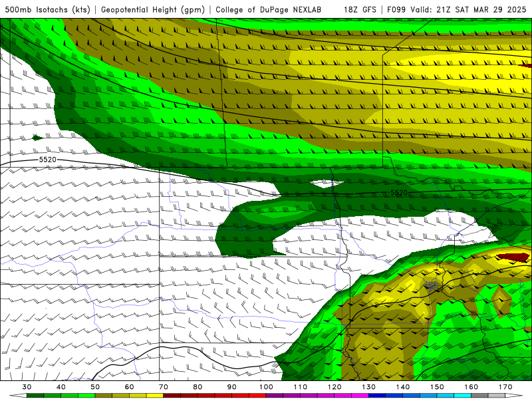Click the legend value 150
Image resolution: width=532 pixels, height=399 pixels.
click(437, 387)
